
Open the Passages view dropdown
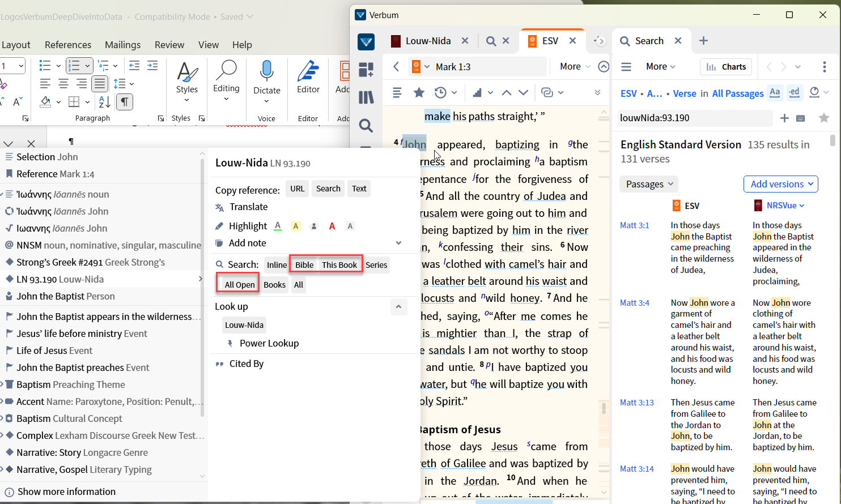click(649, 184)
